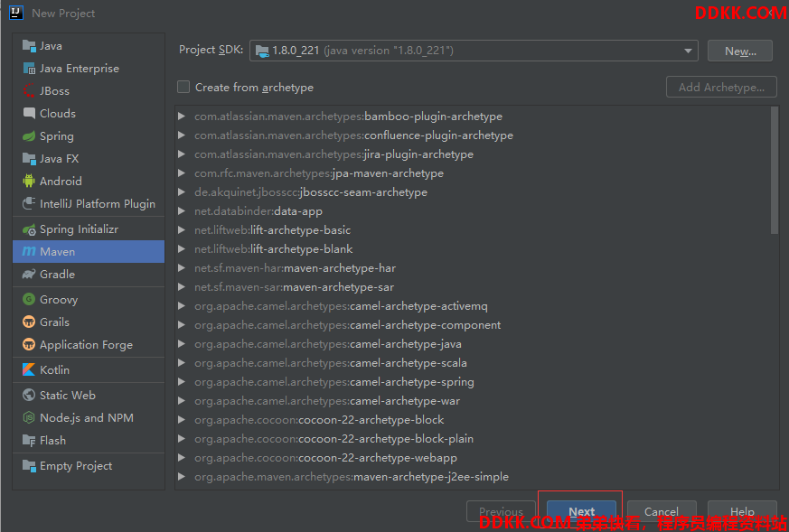Enable the Create from archetype checkbox
The height and width of the screenshot is (532, 789).
(x=183, y=87)
